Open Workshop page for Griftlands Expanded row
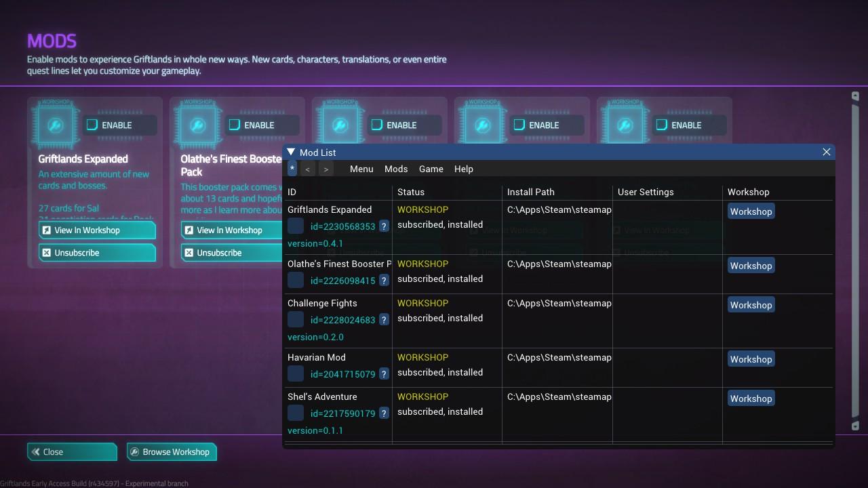 (x=751, y=211)
